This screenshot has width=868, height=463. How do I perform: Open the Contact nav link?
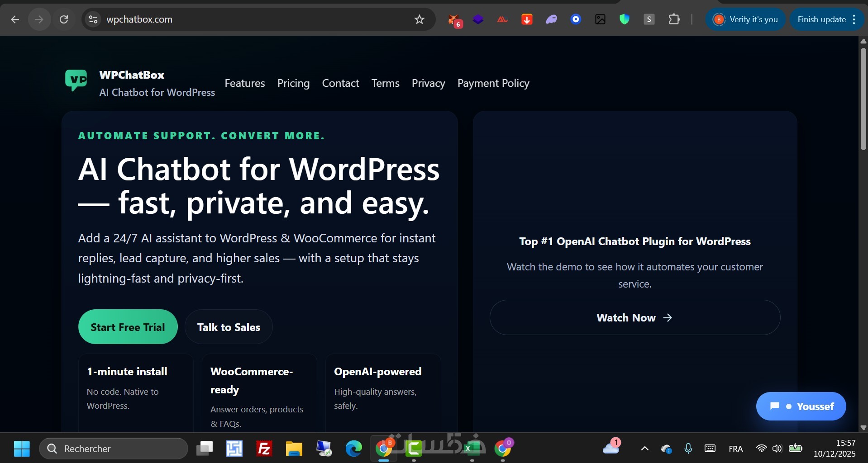341,83
